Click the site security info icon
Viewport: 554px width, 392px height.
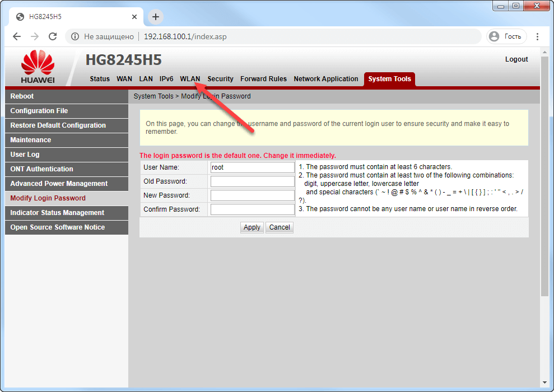click(75, 36)
